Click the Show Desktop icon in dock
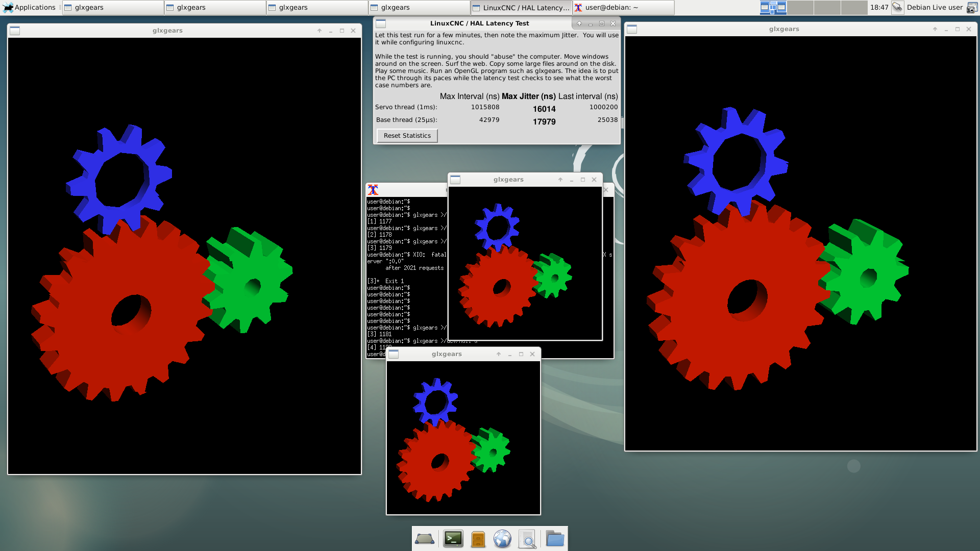980x551 pixels. 424,539
